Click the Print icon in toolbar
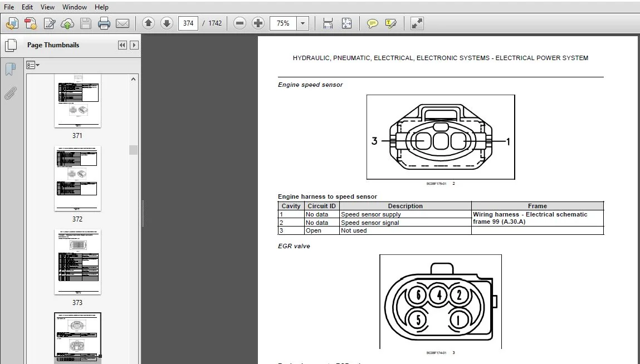Viewport: 640px width, 364px height. [104, 23]
